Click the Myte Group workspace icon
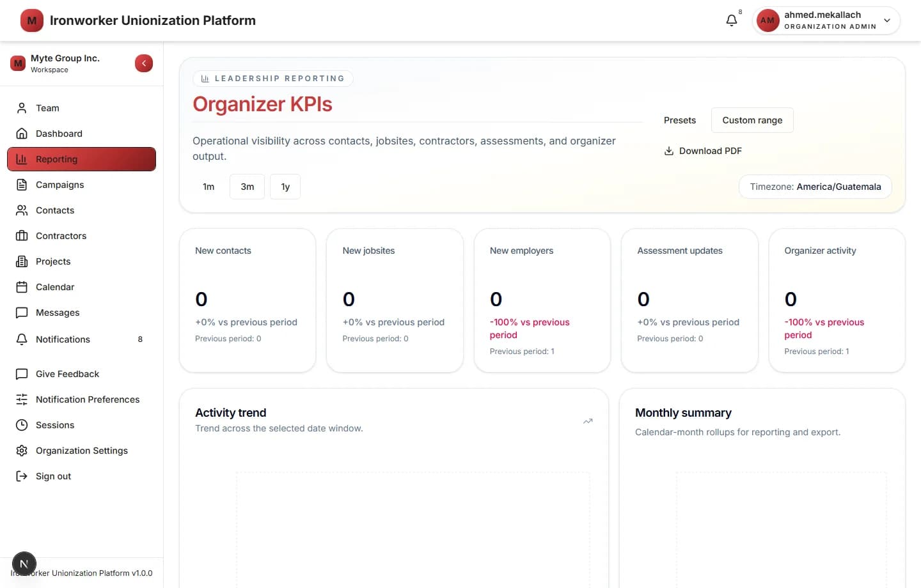The image size is (921, 588). click(x=18, y=63)
